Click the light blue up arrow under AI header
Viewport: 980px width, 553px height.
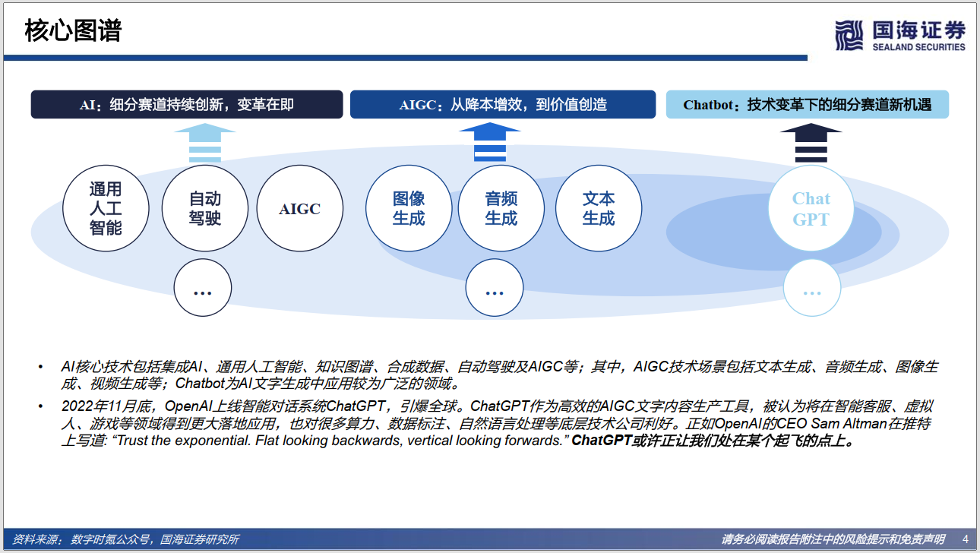click(x=204, y=143)
